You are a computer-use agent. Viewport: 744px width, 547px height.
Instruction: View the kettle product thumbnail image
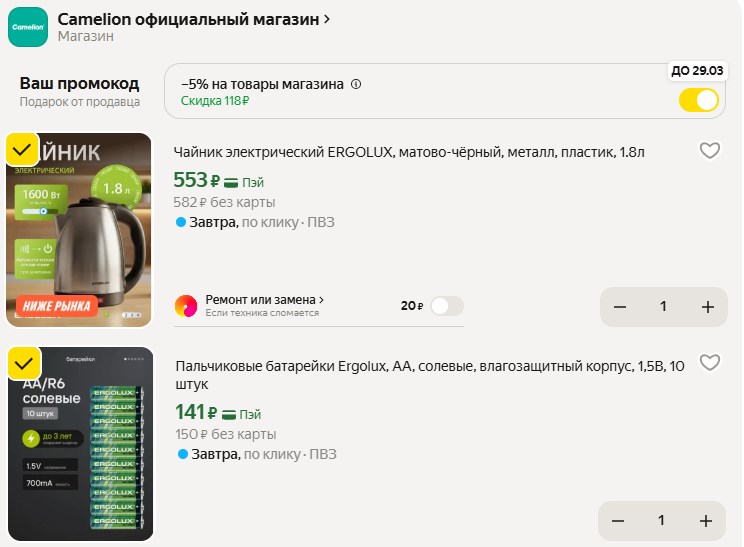point(79,230)
